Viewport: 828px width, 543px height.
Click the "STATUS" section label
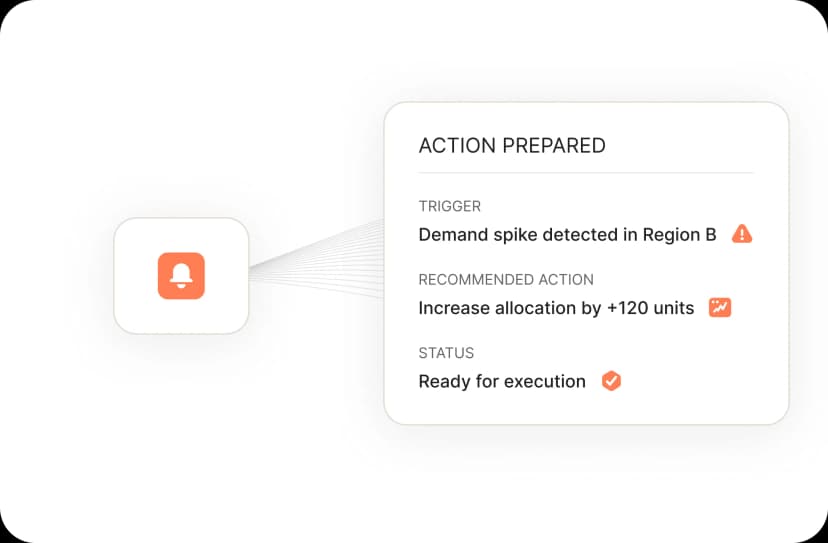coord(446,352)
